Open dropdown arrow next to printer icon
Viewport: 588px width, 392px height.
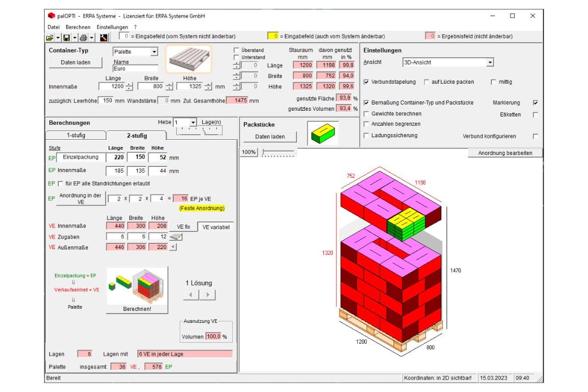(x=92, y=37)
